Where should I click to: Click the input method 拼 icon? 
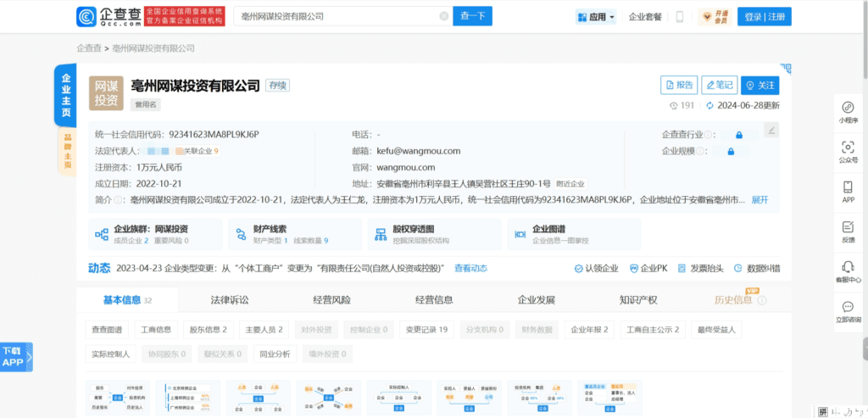point(823,411)
